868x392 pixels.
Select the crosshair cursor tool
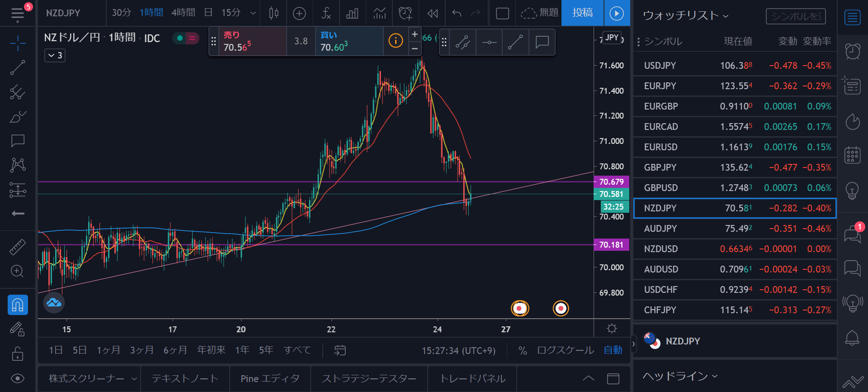pos(18,43)
